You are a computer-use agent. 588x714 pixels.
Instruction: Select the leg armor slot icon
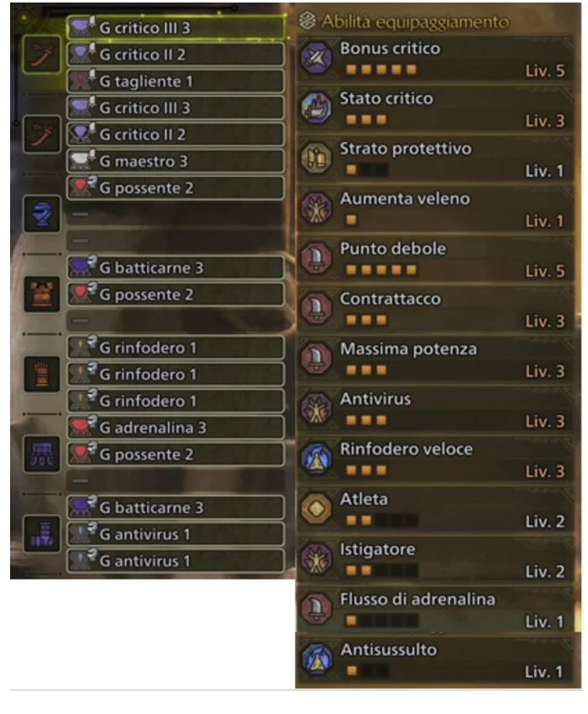42,534
